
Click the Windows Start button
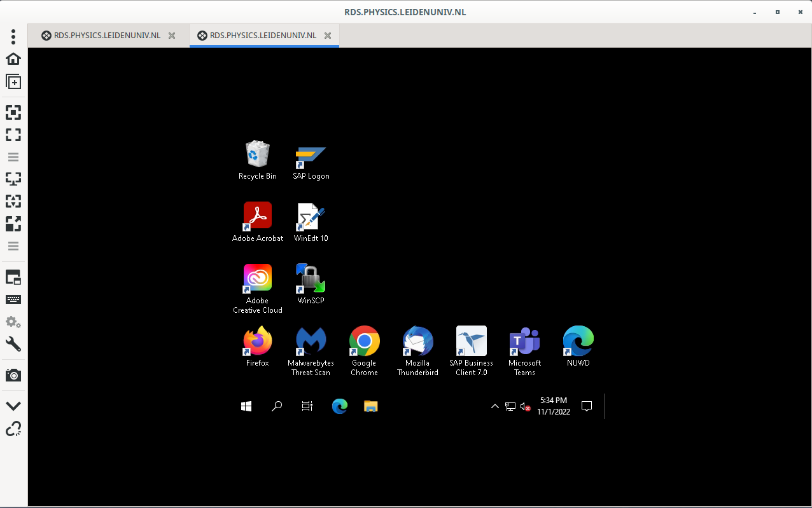(246, 406)
